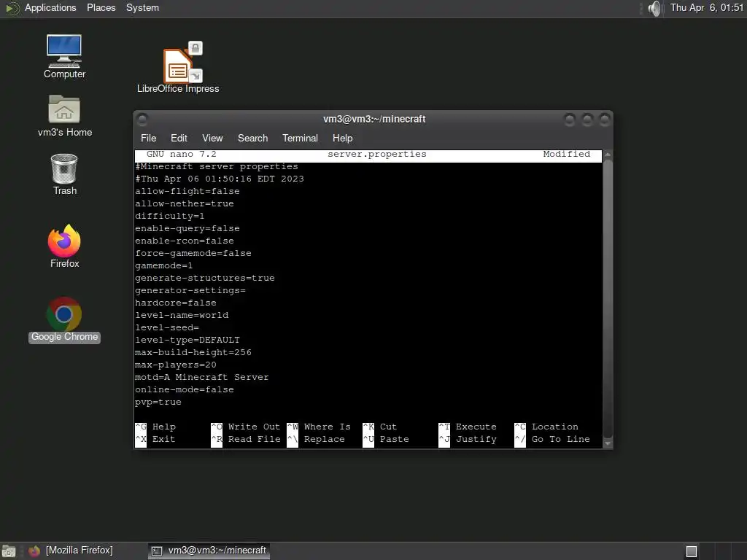
Task: Click the force-gamemode=false line
Action: (193, 253)
